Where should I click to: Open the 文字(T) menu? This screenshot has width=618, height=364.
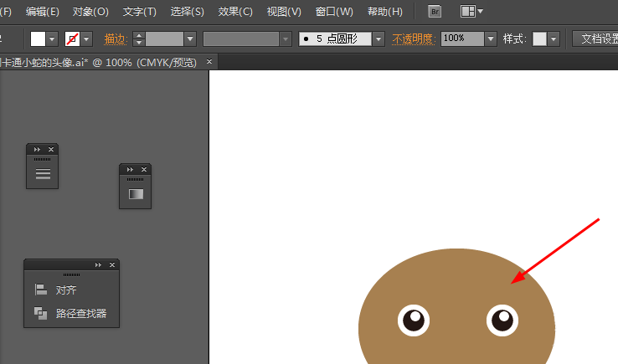coord(139,12)
